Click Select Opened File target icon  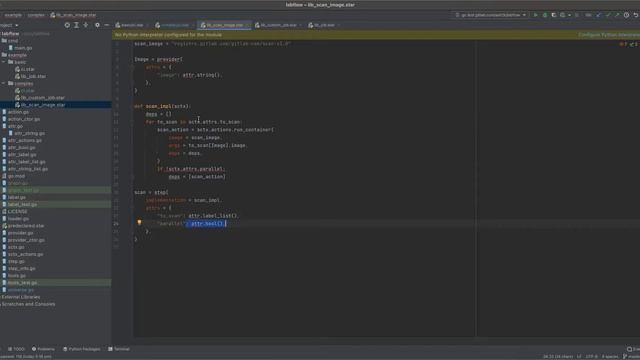point(67,25)
